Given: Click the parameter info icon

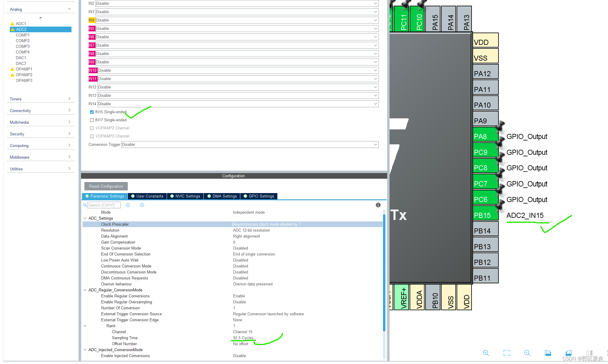Looking at the screenshot, I should (x=378, y=205).
